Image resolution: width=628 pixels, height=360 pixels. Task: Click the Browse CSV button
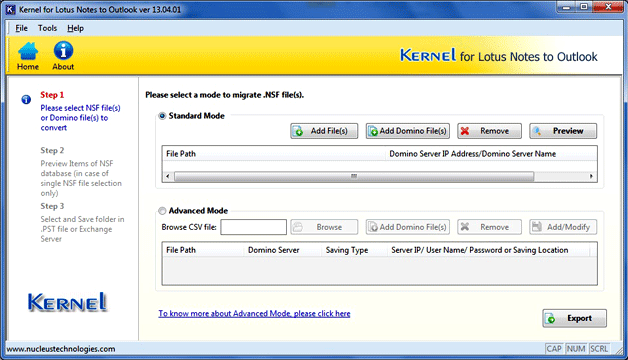pos(324,227)
